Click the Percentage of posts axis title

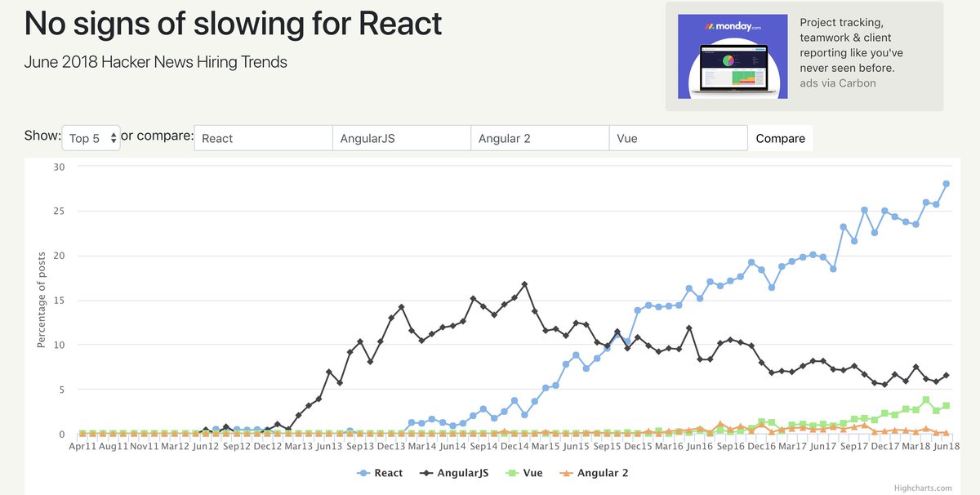42,301
